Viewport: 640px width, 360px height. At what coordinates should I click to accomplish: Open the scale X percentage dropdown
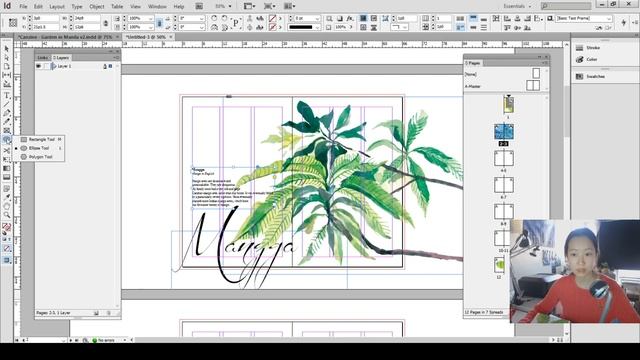pos(151,18)
